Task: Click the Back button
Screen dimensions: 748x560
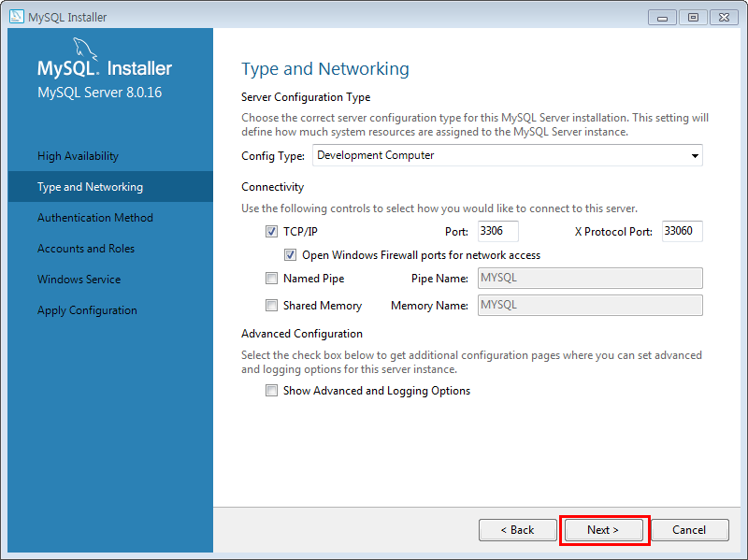Action: [x=518, y=530]
